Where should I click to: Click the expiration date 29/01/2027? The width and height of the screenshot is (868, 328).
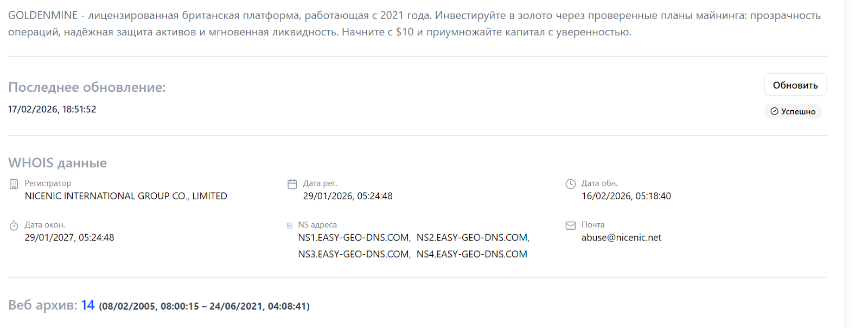[x=69, y=237]
